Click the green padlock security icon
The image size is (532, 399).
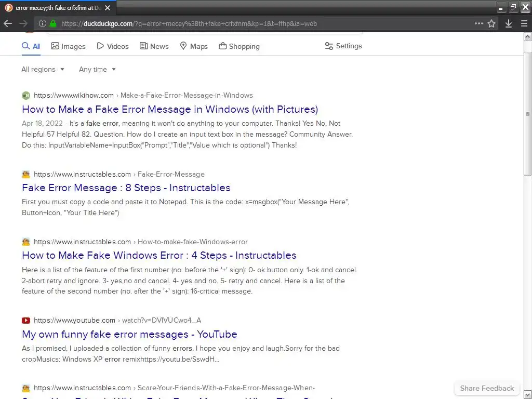[x=52, y=23]
